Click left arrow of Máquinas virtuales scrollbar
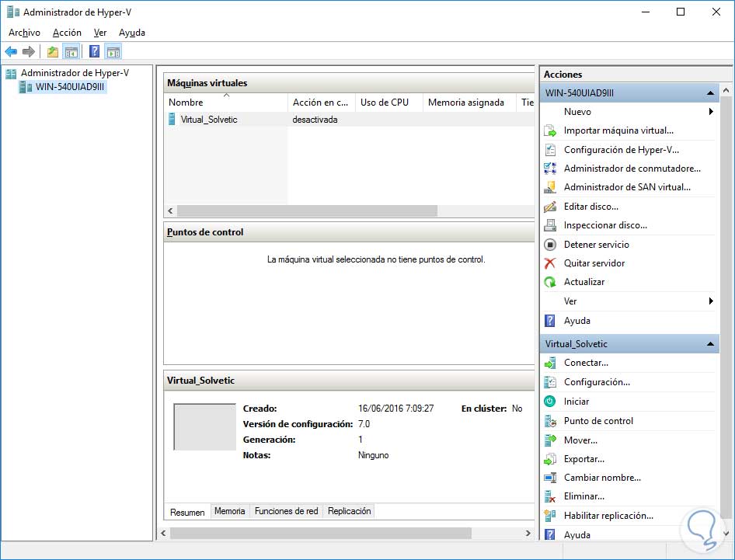 (170, 211)
